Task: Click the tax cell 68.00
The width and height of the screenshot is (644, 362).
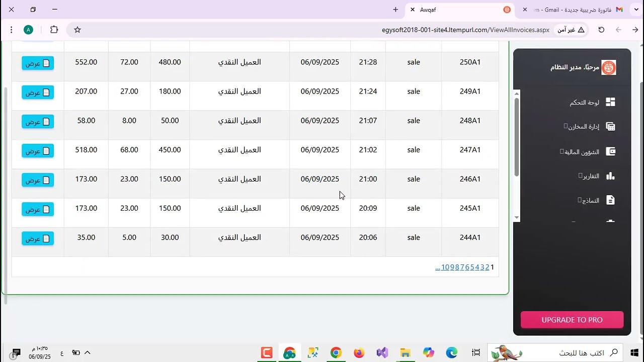Action: click(129, 150)
